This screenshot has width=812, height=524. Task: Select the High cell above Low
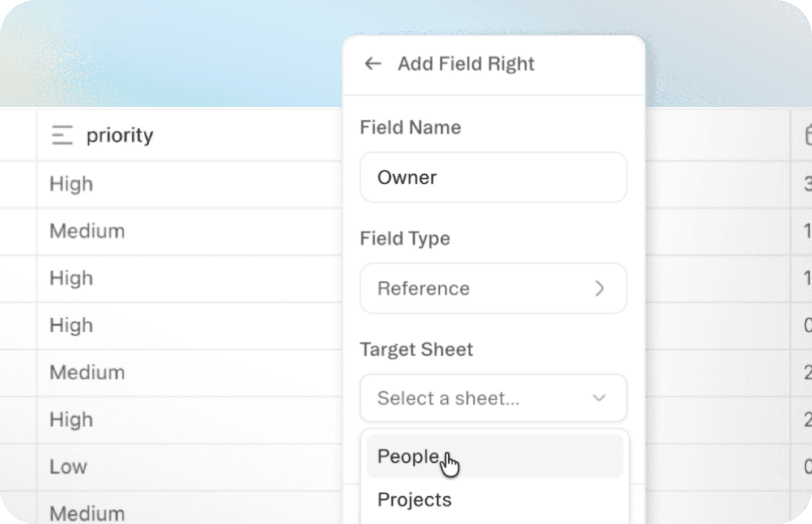(x=71, y=420)
